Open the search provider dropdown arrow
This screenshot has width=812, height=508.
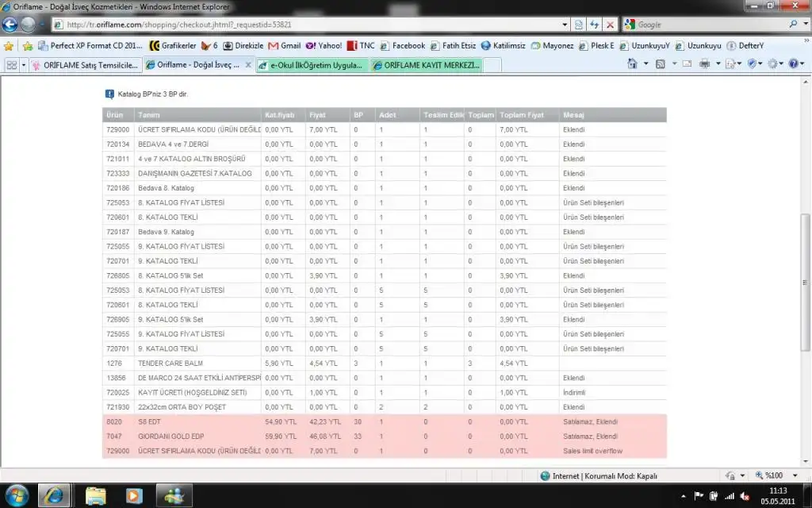pyautogui.click(x=806, y=24)
